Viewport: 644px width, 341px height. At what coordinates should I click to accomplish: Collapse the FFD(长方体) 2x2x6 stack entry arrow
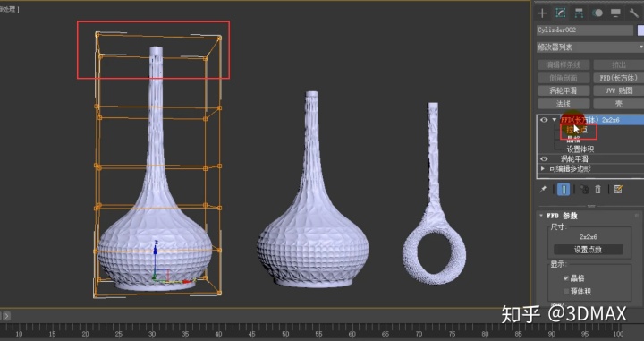pyautogui.click(x=555, y=120)
